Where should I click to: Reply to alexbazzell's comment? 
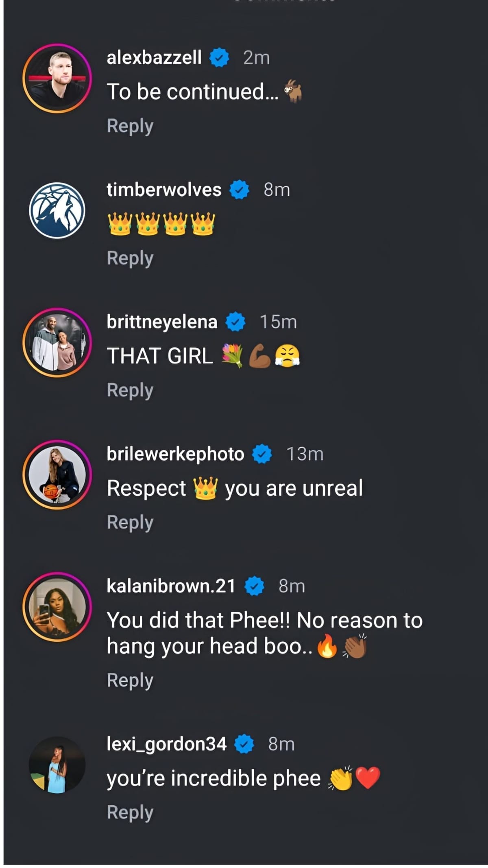(129, 126)
